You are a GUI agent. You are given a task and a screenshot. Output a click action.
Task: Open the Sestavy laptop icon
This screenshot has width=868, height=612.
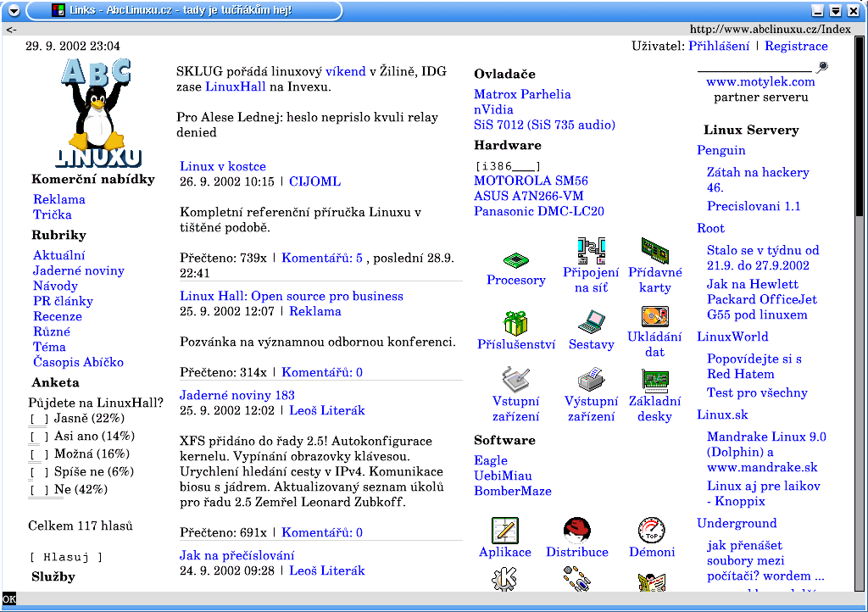[x=591, y=322]
